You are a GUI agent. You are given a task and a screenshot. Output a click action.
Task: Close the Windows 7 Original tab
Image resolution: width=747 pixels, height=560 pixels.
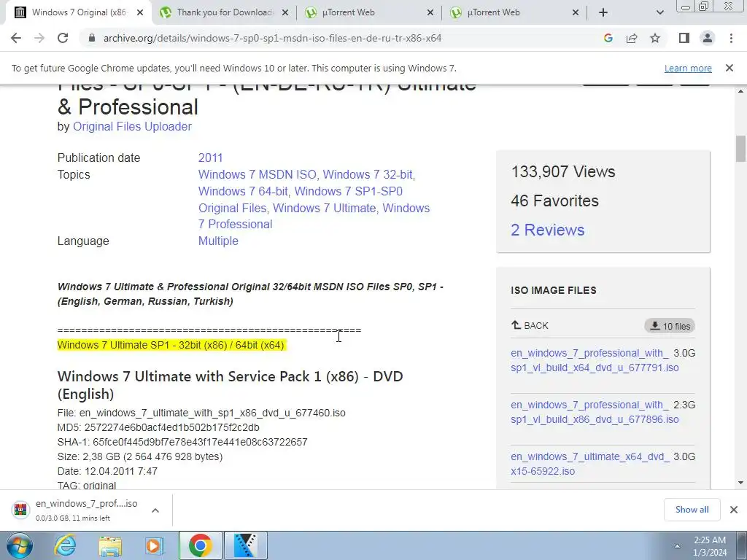140,12
